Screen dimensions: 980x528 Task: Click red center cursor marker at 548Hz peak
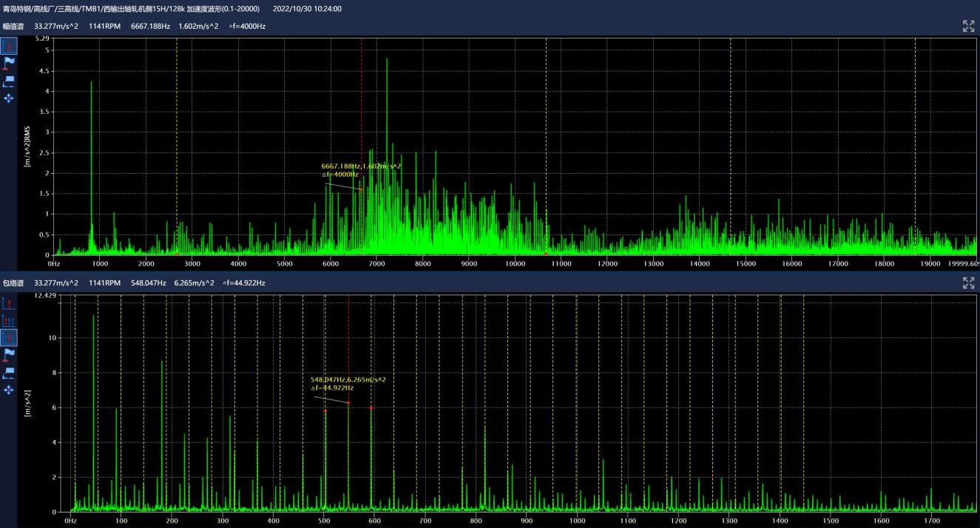click(348, 402)
